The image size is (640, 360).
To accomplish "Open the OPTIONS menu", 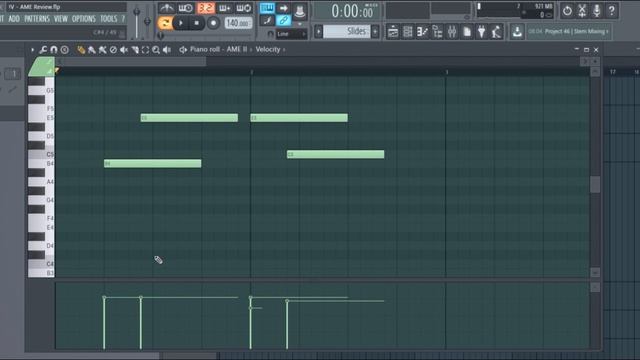I will pyautogui.click(x=84, y=19).
